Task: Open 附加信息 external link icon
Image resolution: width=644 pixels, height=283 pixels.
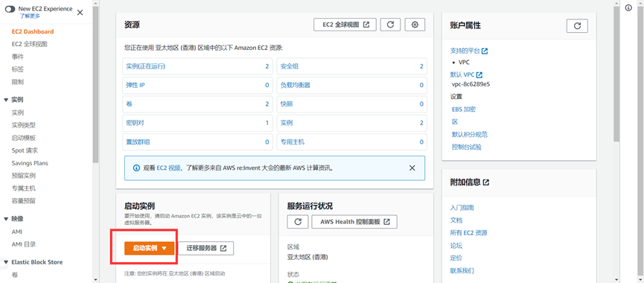Action: click(x=486, y=182)
